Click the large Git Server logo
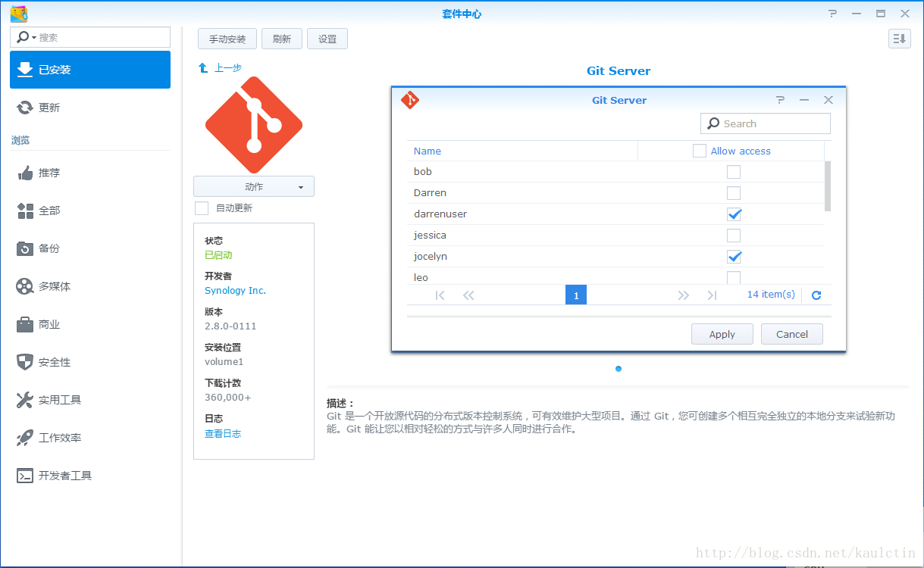This screenshot has height=568, width=924. click(x=254, y=125)
